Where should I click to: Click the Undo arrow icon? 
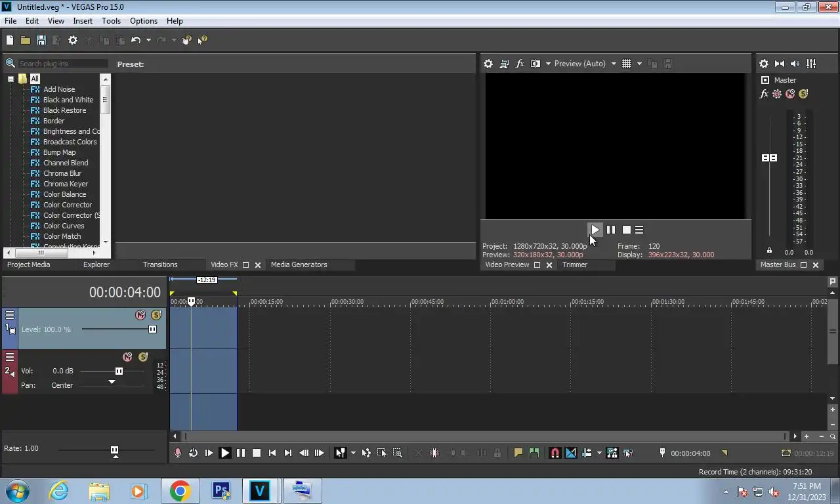136,40
